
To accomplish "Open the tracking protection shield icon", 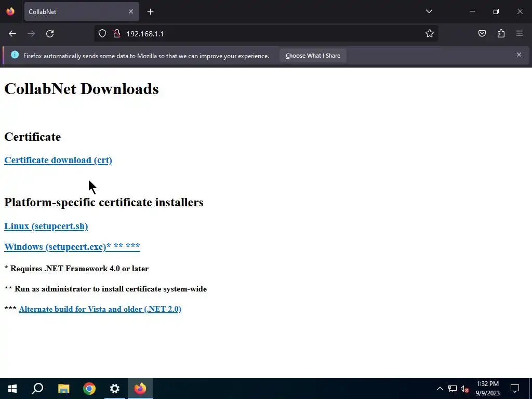I will tap(102, 34).
